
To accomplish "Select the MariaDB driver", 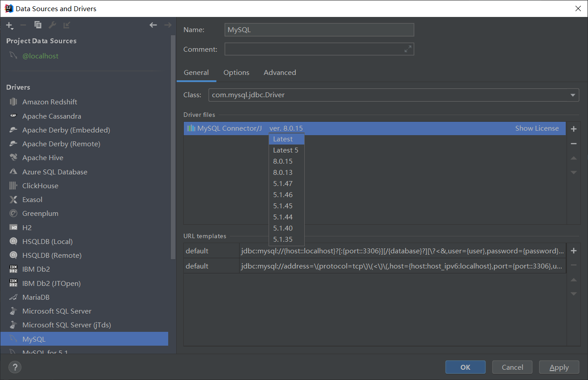I will coord(84,297).
